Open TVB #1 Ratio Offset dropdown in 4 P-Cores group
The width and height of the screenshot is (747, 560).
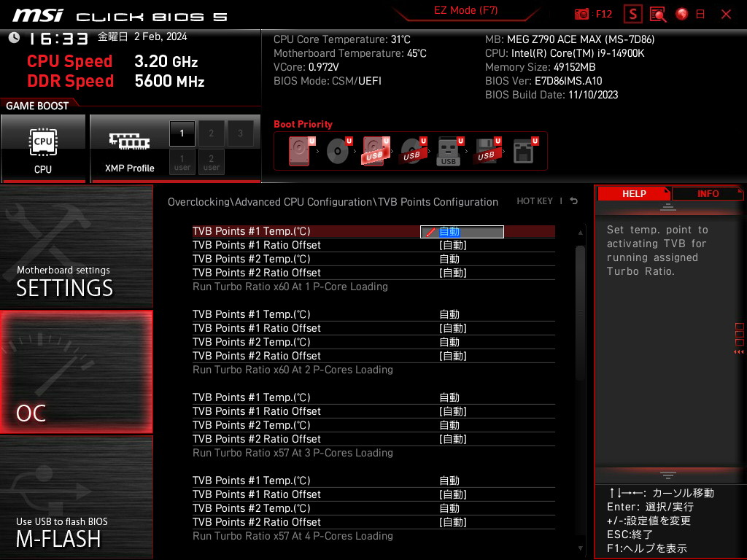coord(452,494)
